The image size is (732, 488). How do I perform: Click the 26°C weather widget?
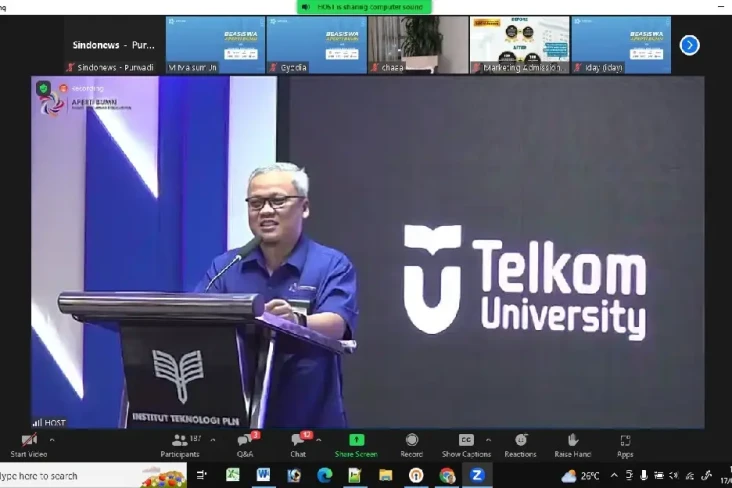coord(580,476)
